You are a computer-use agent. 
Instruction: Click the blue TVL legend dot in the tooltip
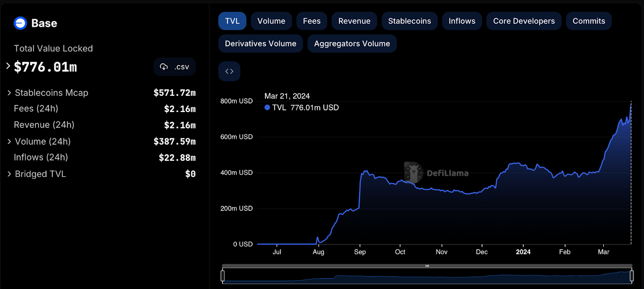pos(267,108)
